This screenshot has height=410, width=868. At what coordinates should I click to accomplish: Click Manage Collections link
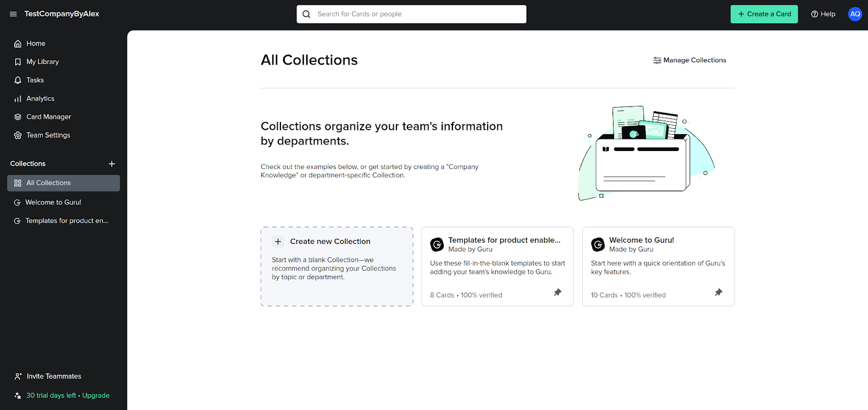pos(690,60)
